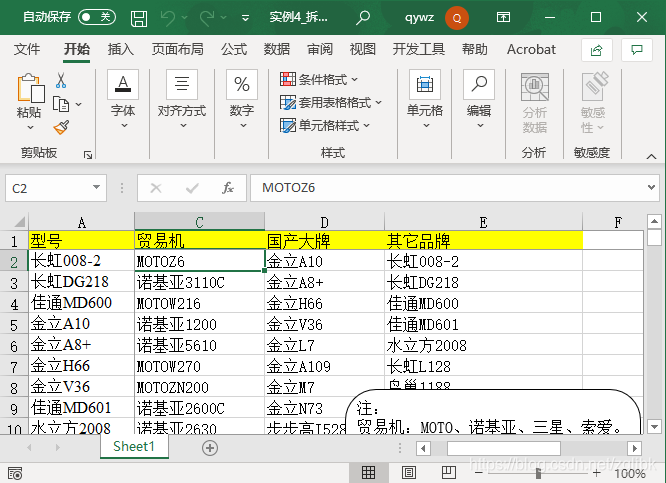The image size is (666, 483).
Task: Click vertical scrollbar down arrow
Action: 654,426
